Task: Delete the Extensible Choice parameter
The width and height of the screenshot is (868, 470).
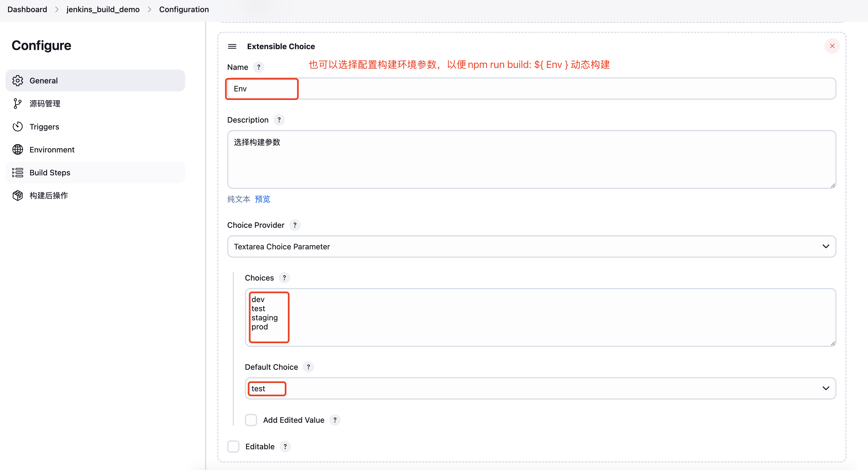Action: 832,46
